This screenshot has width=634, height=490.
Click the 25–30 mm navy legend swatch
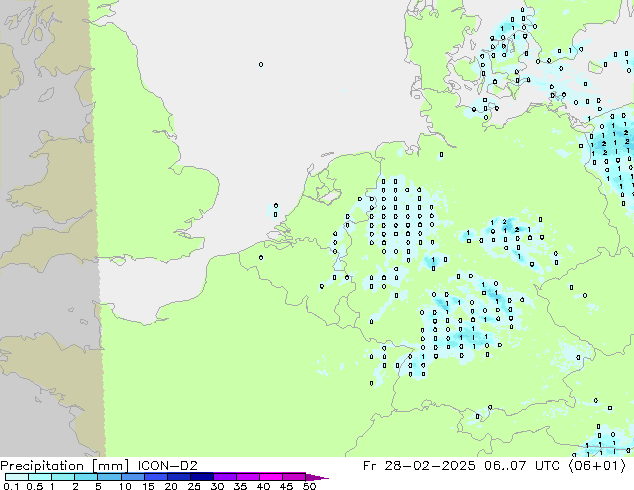(201, 477)
